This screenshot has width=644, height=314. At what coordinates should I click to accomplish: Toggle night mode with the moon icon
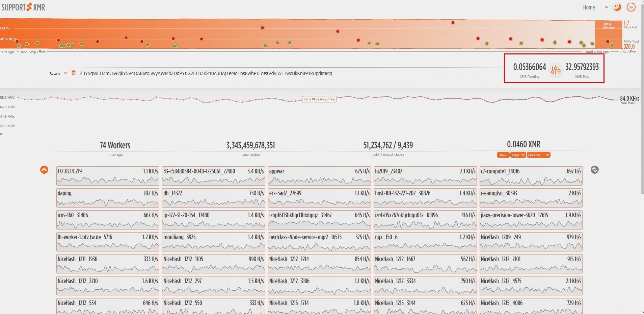click(x=617, y=7)
